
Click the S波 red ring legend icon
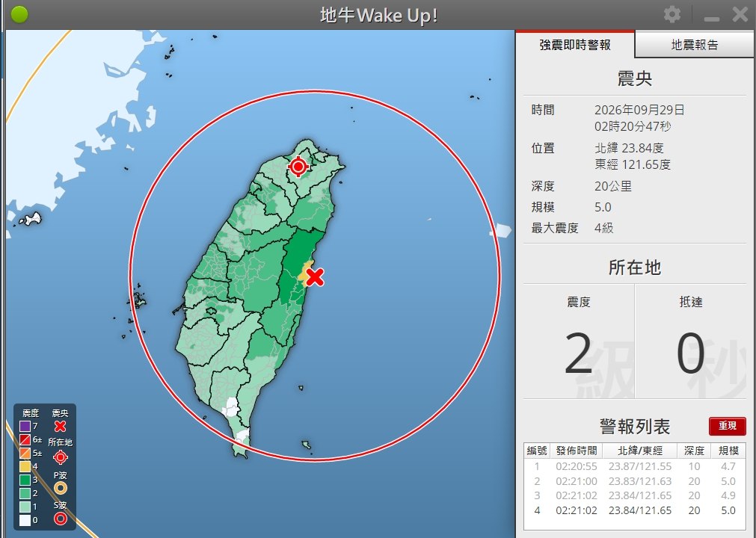pyautogui.click(x=61, y=519)
